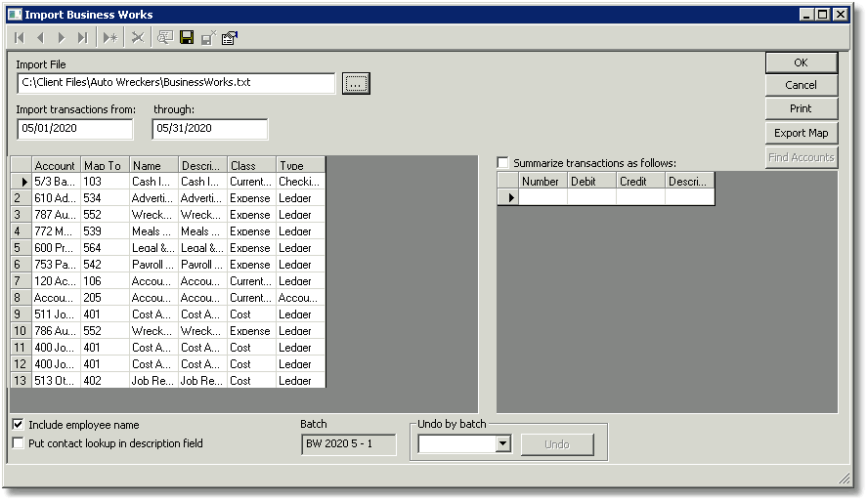Click the save floppy disk icon

(x=187, y=37)
